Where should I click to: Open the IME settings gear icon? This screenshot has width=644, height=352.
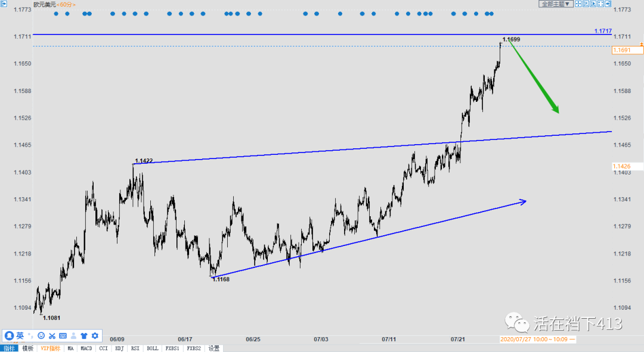pyautogui.click(x=95, y=335)
